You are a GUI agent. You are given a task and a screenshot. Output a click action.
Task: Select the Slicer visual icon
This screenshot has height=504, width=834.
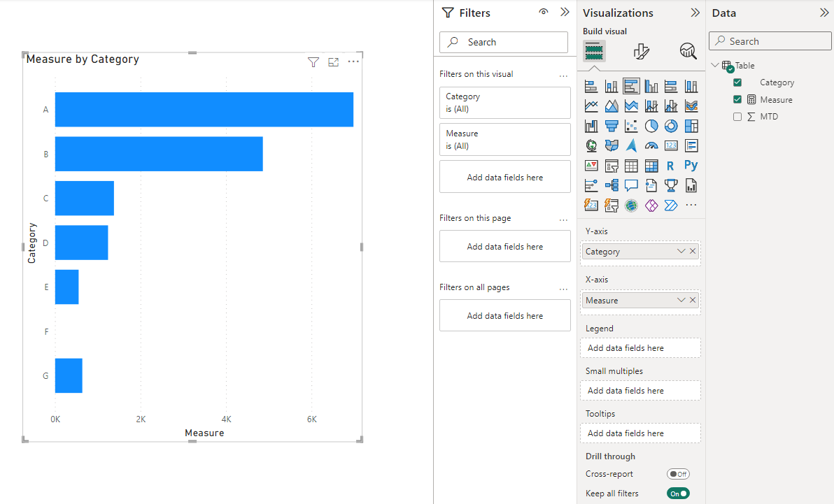click(x=611, y=166)
